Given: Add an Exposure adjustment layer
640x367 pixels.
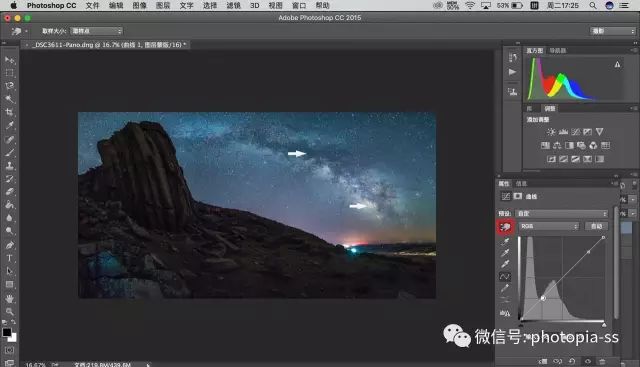Looking at the screenshot, I should tap(587, 132).
